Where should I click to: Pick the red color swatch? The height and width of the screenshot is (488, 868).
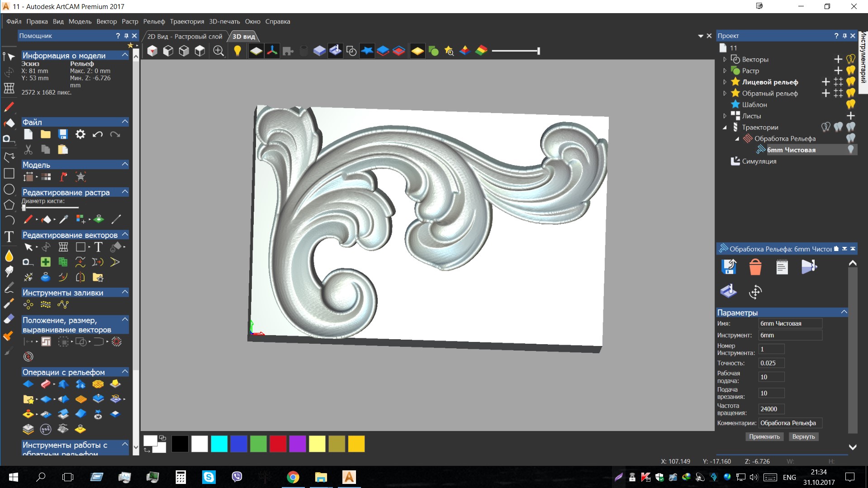click(278, 444)
